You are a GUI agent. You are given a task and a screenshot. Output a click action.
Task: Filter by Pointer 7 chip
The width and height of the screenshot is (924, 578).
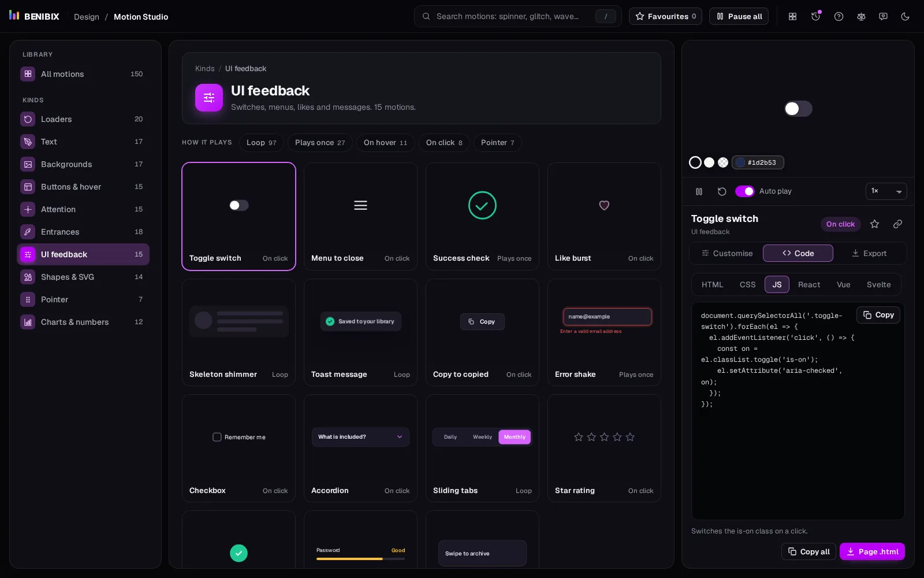tap(497, 143)
